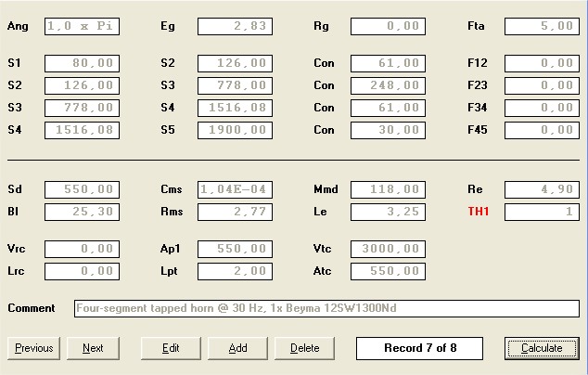Select the Mmd value box
The width and height of the screenshot is (588, 375).
click(x=388, y=189)
